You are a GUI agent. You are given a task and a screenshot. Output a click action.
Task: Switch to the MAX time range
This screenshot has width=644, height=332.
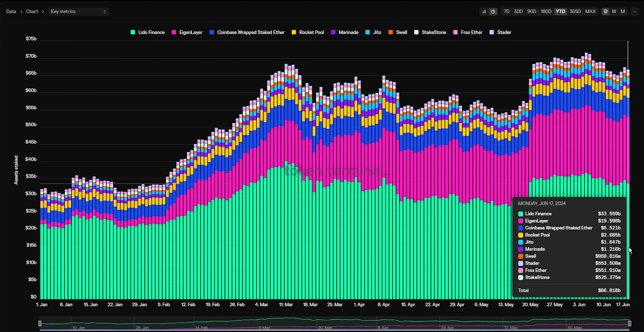pyautogui.click(x=590, y=12)
